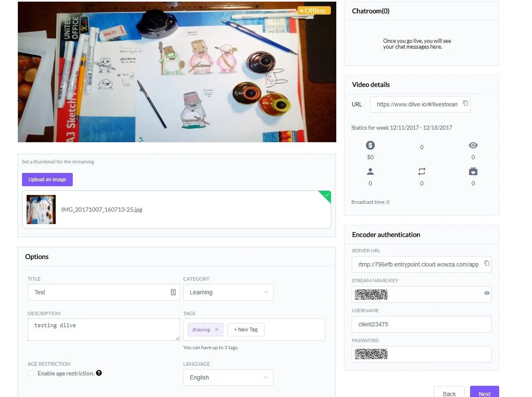Click the dollar earnings icon
The height and width of the screenshot is (397, 532).
370,145
